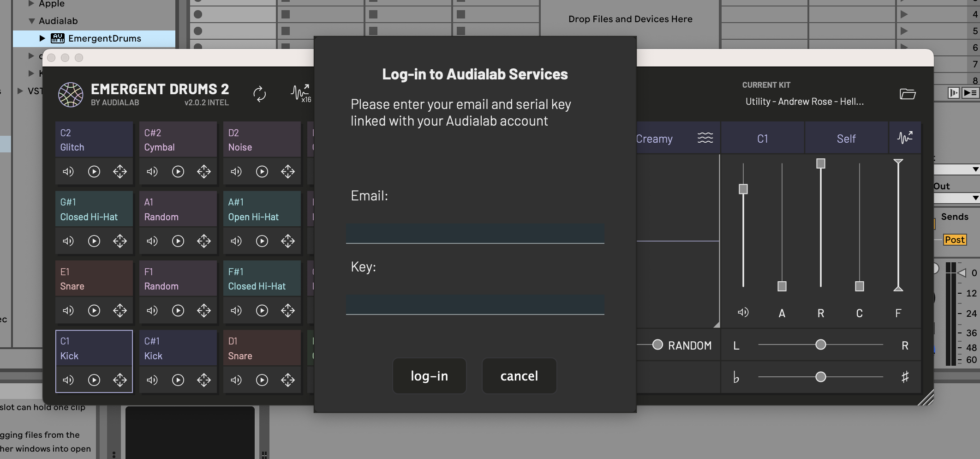Mute the C2 Glitch pad
Image resolution: width=980 pixels, height=459 pixels.
pos(68,172)
